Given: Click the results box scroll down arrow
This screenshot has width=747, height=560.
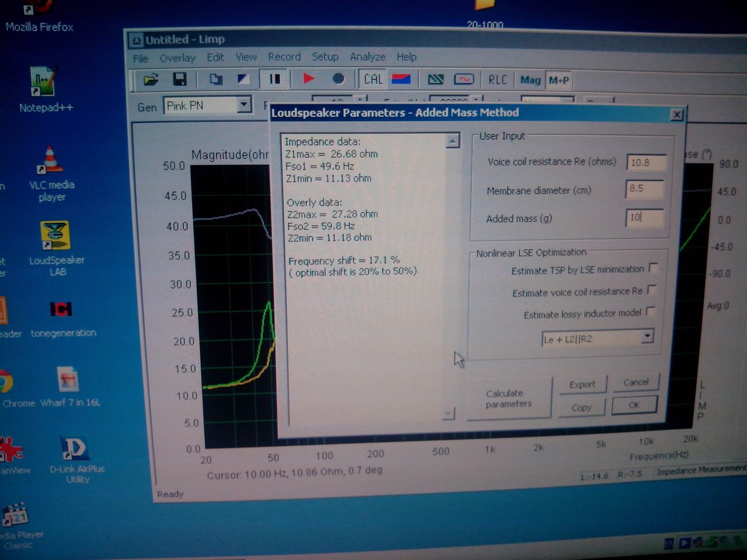Looking at the screenshot, I should pyautogui.click(x=448, y=414).
